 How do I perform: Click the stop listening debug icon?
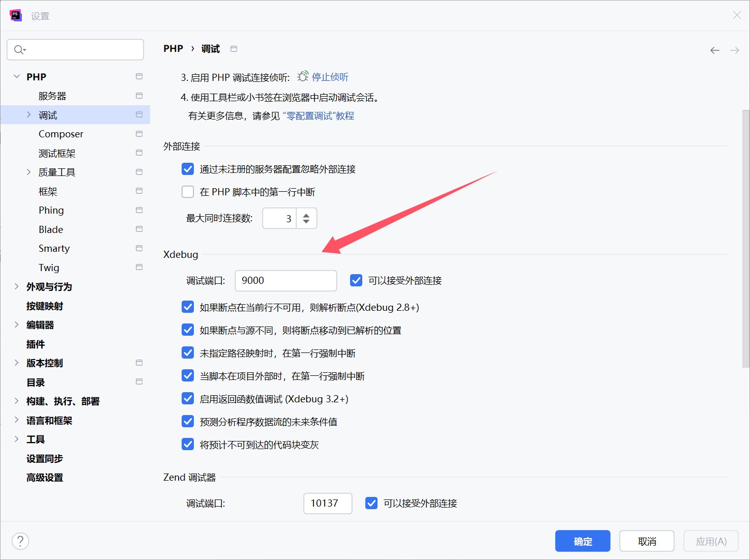[303, 77]
